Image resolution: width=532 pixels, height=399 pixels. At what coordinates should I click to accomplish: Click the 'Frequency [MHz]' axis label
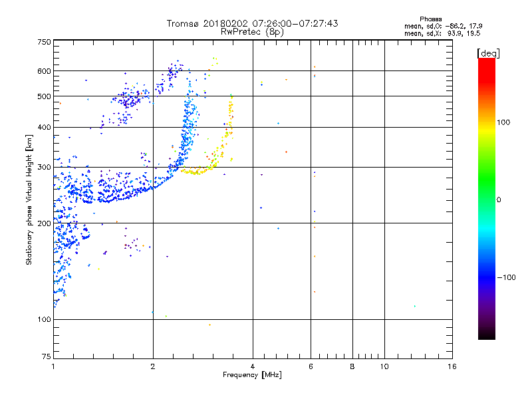[252, 375]
